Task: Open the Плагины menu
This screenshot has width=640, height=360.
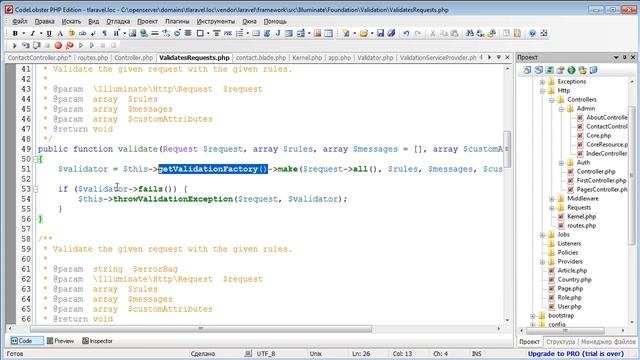Action: click(x=177, y=21)
